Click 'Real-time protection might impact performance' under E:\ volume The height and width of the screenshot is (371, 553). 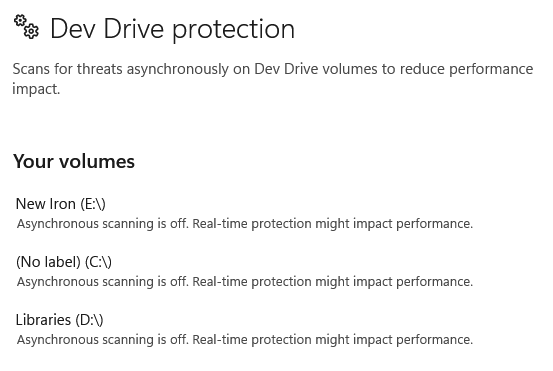coord(333,224)
